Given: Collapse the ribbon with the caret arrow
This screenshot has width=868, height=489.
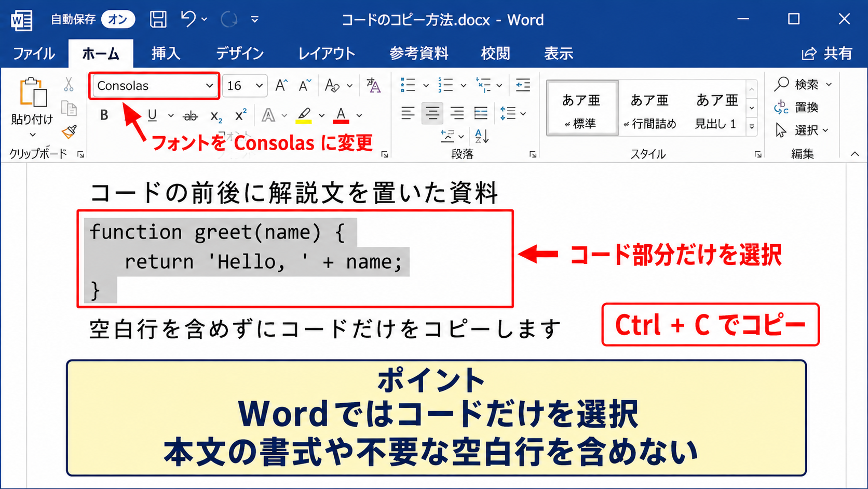Looking at the screenshot, I should 855,154.
